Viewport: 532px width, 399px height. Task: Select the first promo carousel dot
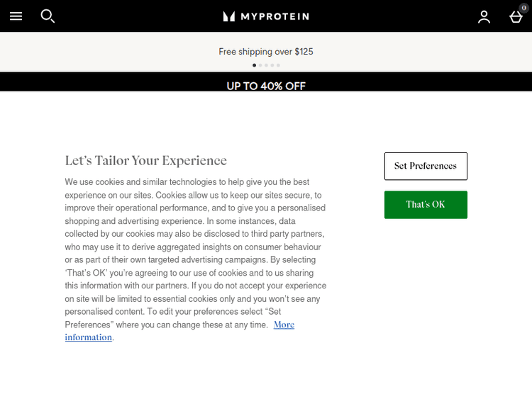coord(255,65)
